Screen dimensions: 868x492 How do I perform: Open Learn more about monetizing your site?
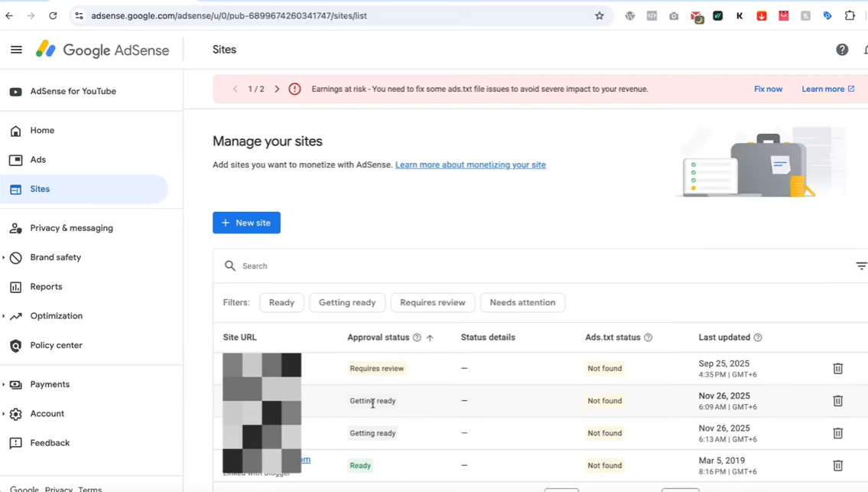click(x=470, y=165)
